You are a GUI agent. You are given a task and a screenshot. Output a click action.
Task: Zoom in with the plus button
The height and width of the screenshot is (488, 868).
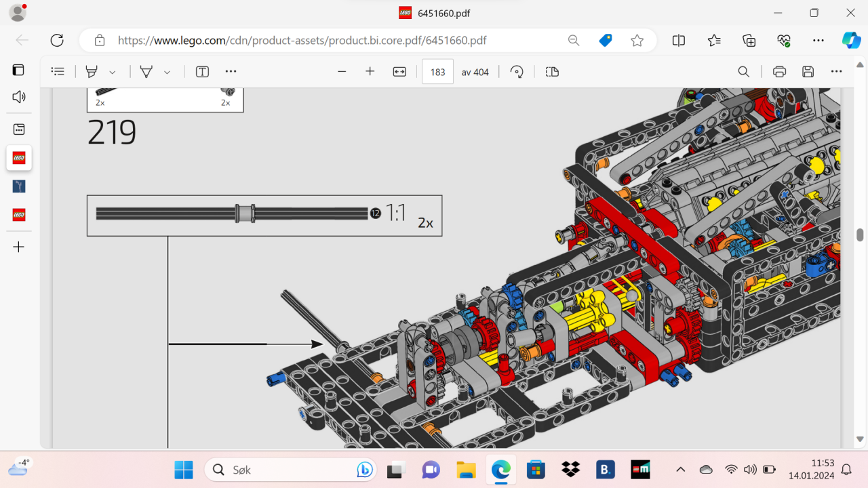(x=370, y=72)
